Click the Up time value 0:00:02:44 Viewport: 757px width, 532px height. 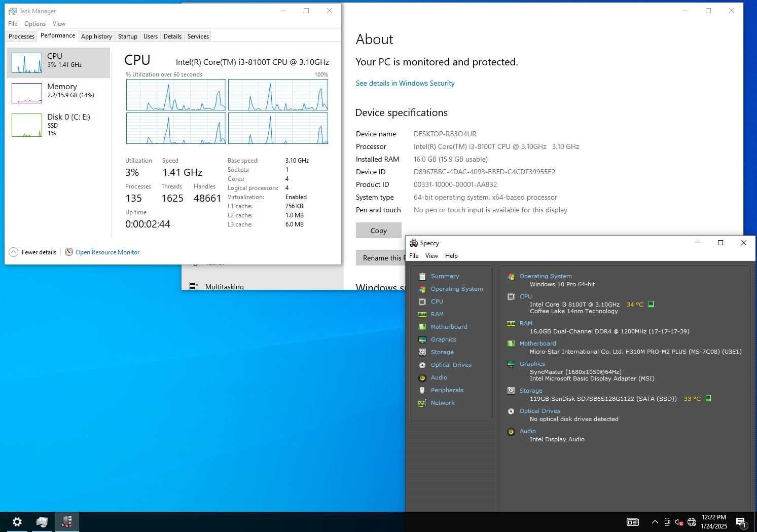click(148, 224)
